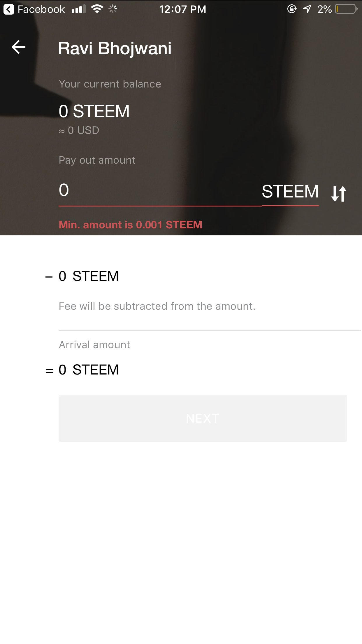Tap the currency swap arrows icon
This screenshot has height=644, width=362.
339,193
